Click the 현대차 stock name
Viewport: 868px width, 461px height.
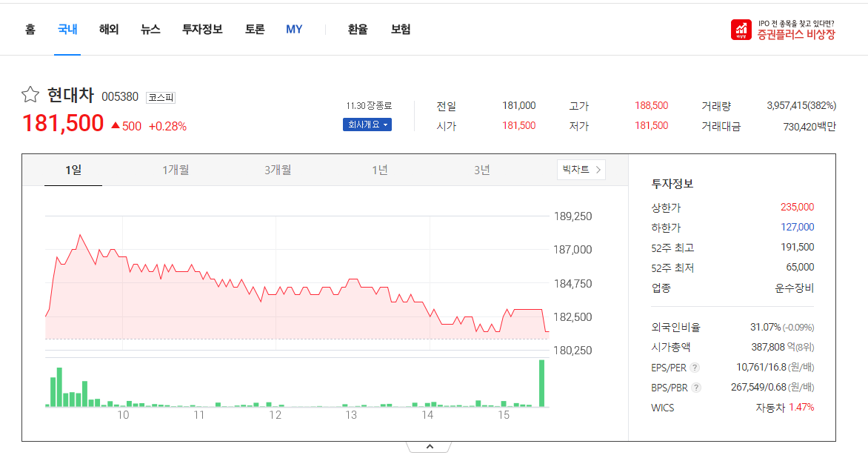[x=71, y=95]
